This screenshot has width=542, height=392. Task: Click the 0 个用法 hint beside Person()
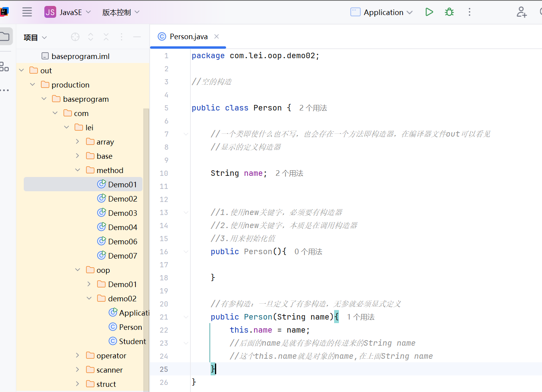pyautogui.click(x=308, y=252)
